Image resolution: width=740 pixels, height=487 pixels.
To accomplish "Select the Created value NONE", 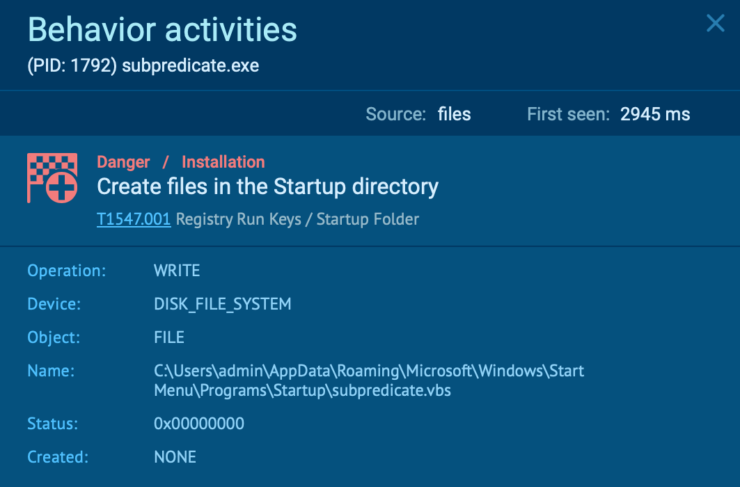I will 175,457.
